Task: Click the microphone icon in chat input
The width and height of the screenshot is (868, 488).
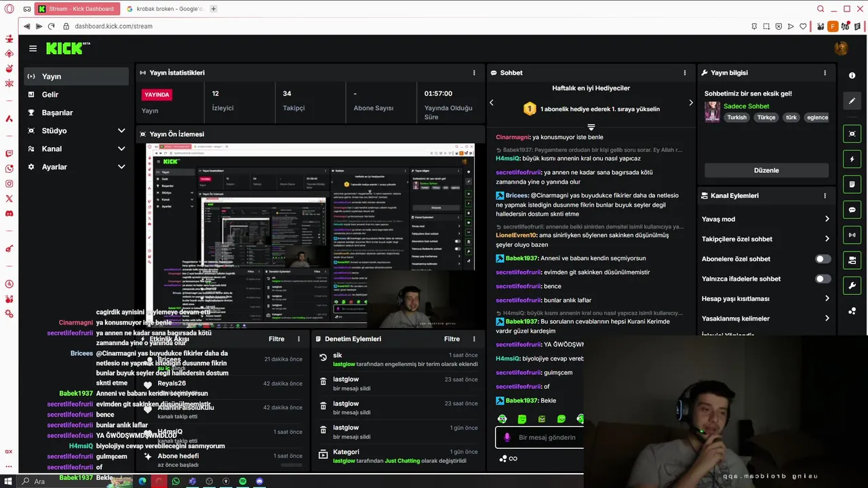Action: coord(507,438)
